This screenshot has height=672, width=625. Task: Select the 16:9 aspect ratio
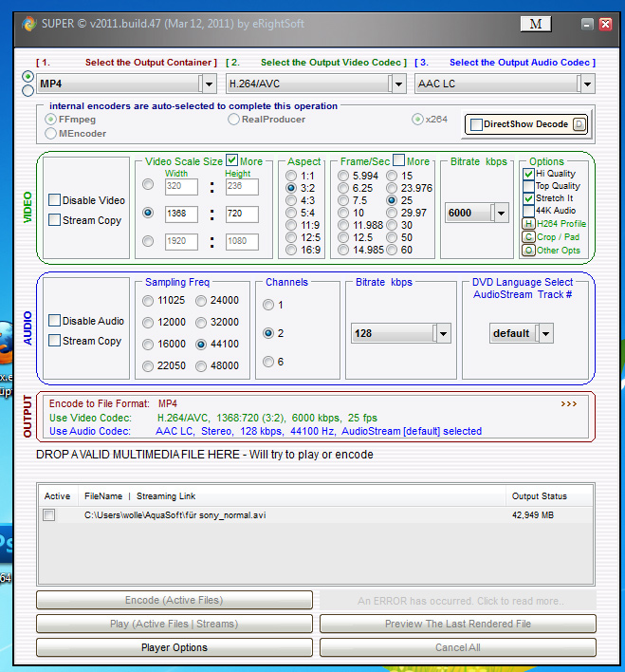click(292, 251)
